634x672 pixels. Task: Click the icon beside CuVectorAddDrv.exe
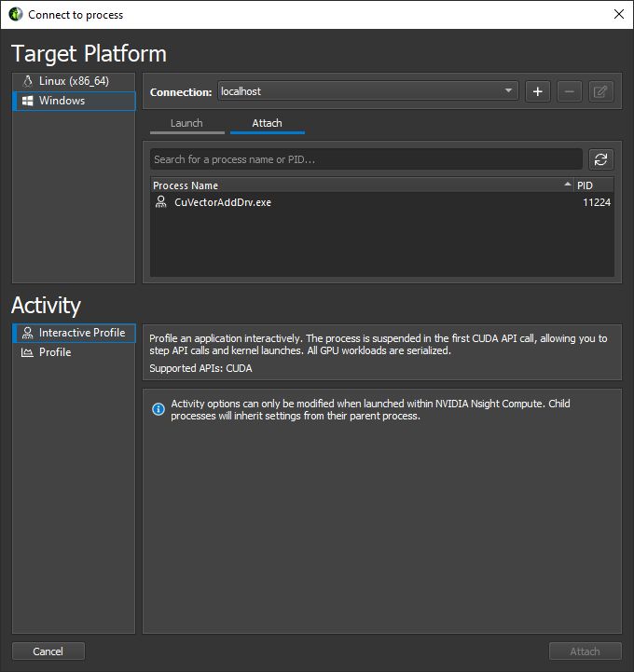click(x=160, y=202)
